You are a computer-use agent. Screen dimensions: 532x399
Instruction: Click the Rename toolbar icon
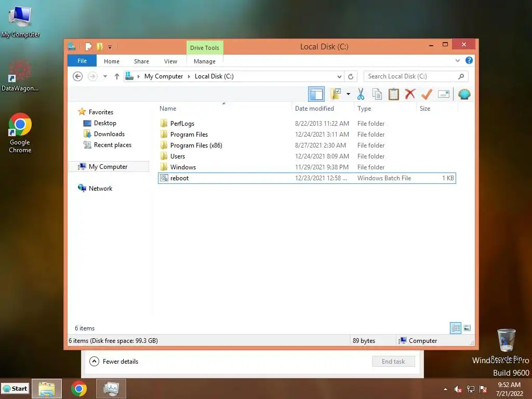coord(444,94)
